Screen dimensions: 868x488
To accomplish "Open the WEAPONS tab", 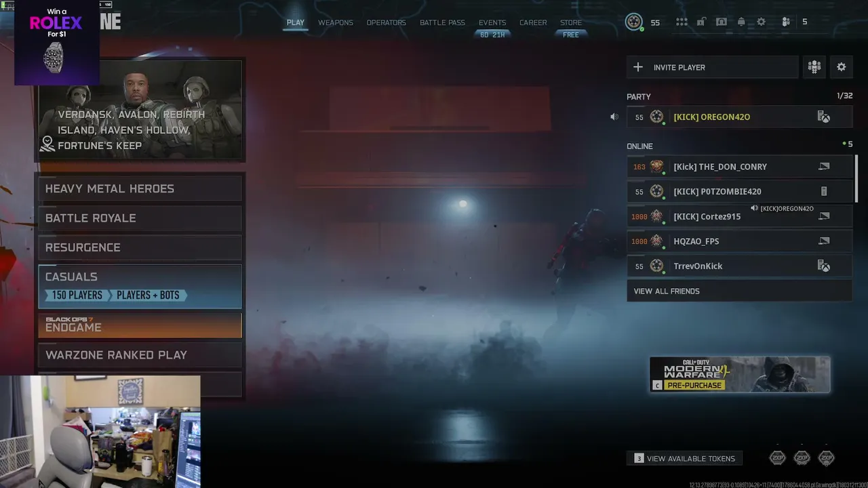I will [336, 22].
